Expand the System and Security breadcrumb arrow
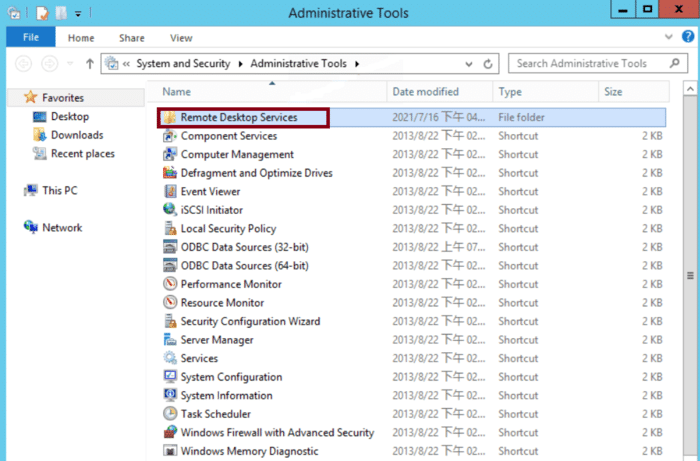The image size is (700, 461). [241, 64]
